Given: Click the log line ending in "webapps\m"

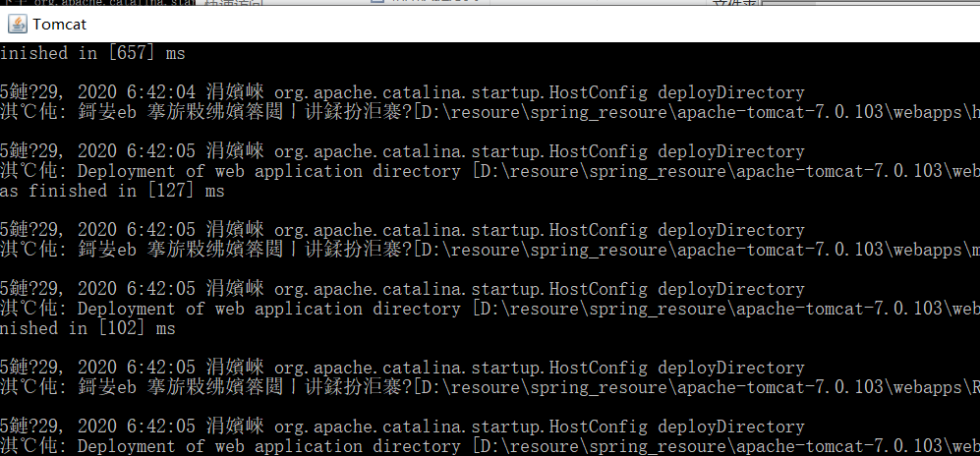Looking at the screenshot, I should pos(490,250).
